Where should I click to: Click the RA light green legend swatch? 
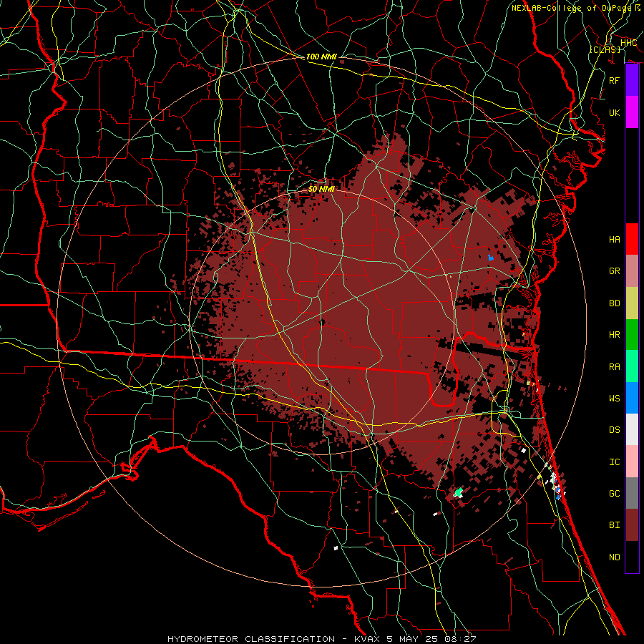[x=632, y=366]
